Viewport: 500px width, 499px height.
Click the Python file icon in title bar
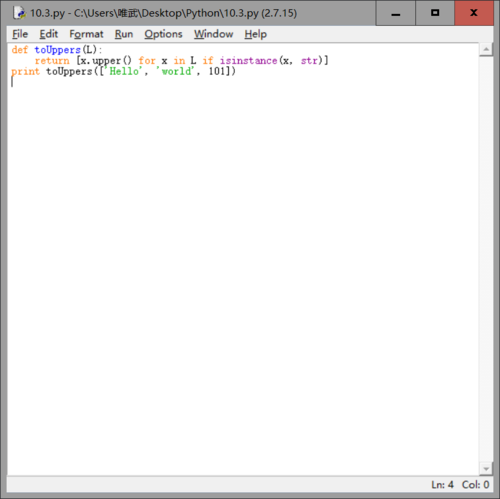point(19,13)
